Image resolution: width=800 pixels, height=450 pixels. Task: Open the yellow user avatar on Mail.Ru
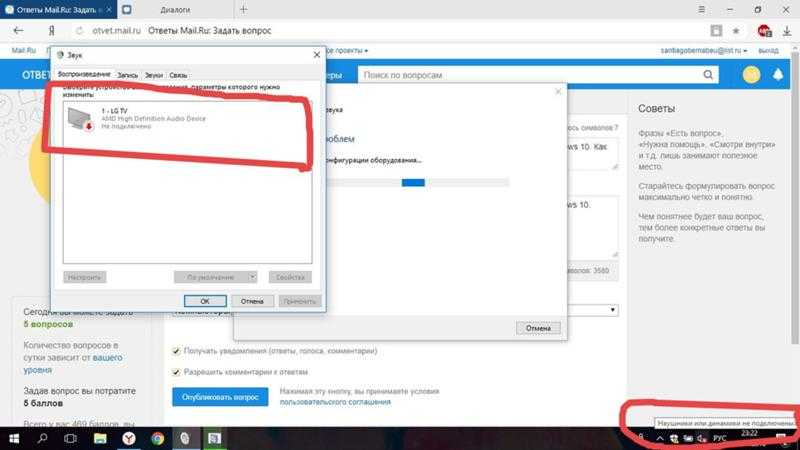(x=751, y=75)
